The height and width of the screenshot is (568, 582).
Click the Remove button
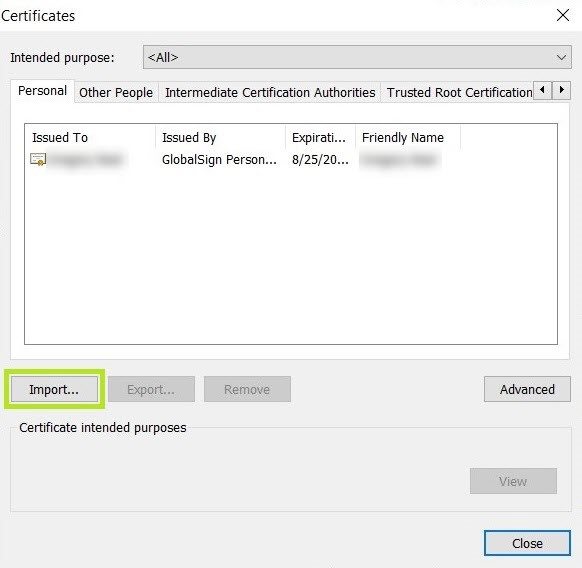pyautogui.click(x=247, y=389)
